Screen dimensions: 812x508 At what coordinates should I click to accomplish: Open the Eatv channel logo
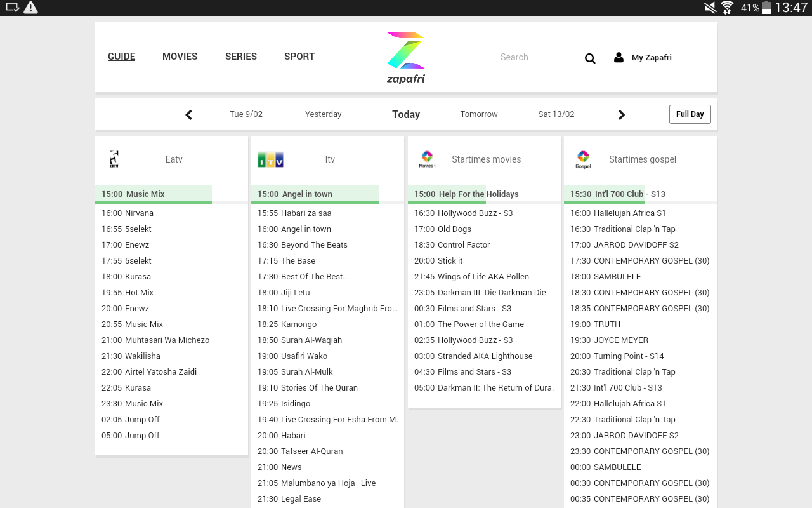click(114, 159)
